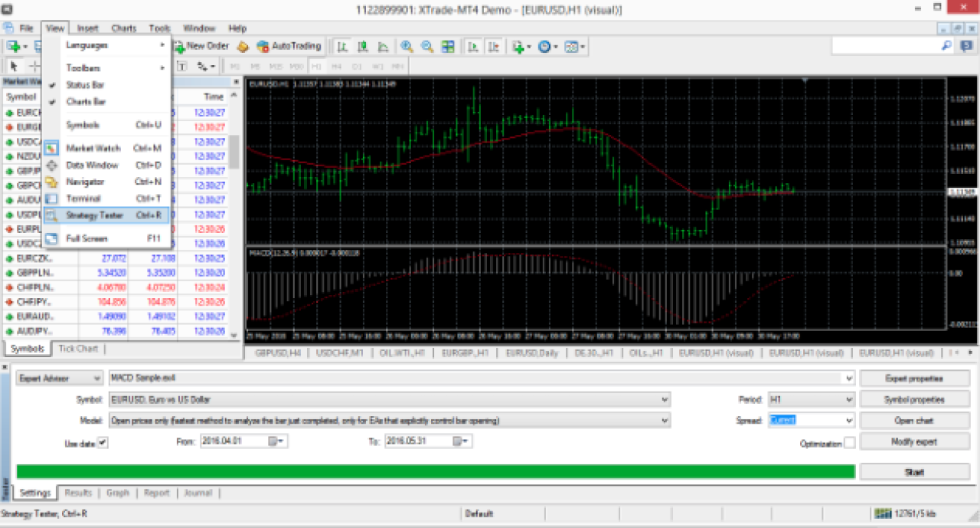The image size is (980, 528).
Task: Select the D1 timeframe button
Action: [357, 66]
